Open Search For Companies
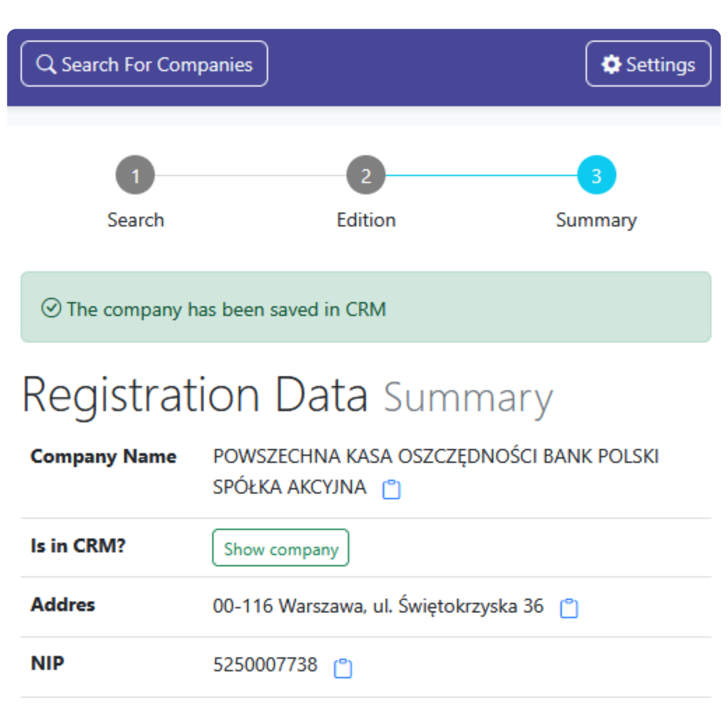This screenshot has width=728, height=728. [x=144, y=64]
